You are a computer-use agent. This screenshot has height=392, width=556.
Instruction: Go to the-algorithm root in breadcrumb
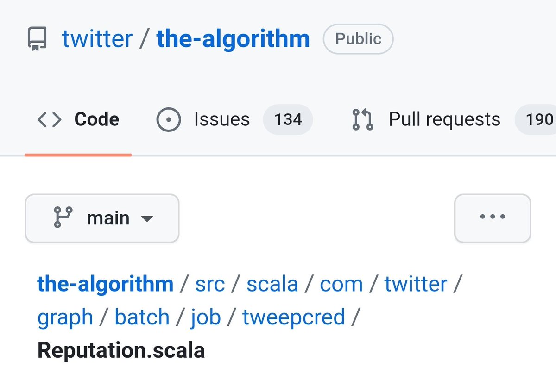[105, 284]
